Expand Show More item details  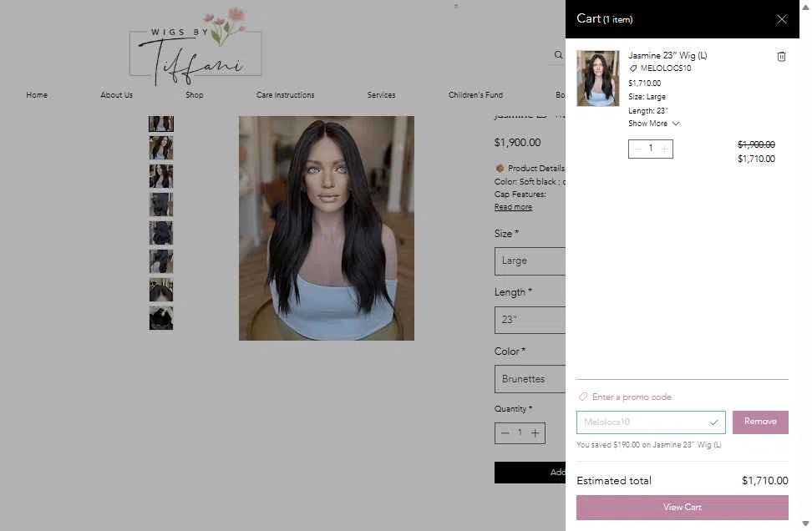(653, 124)
